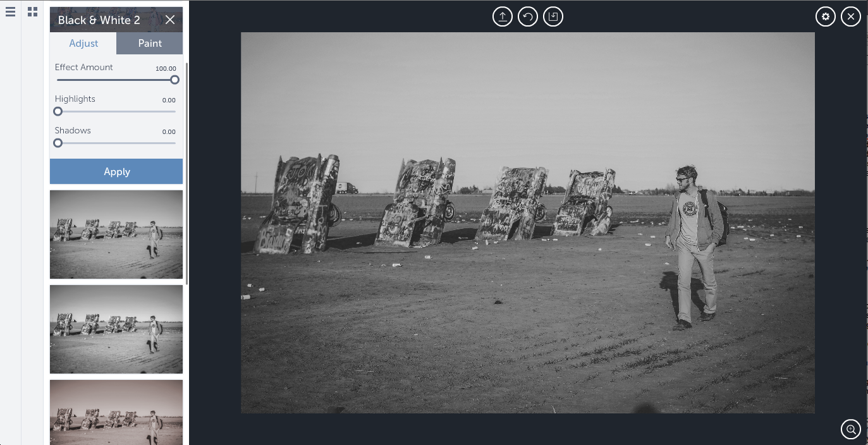Click the undo icon in top toolbar
Screen dimensions: 868x445
[528, 16]
